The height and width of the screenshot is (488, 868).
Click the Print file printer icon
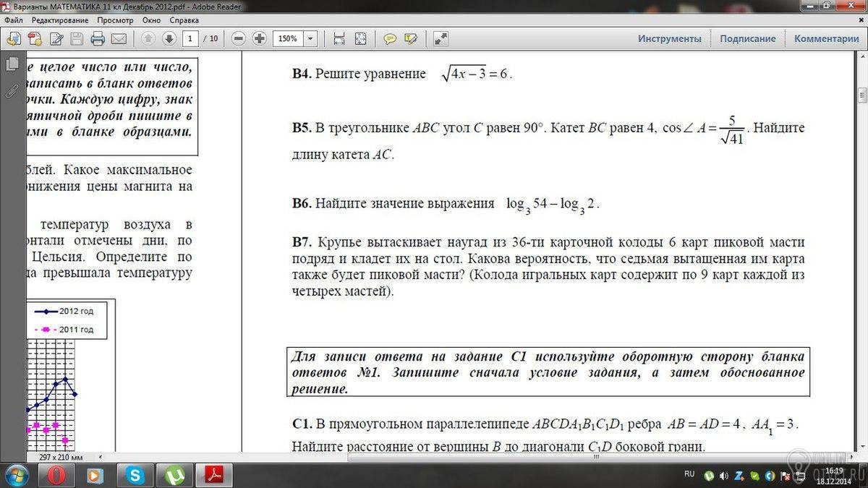98,38
